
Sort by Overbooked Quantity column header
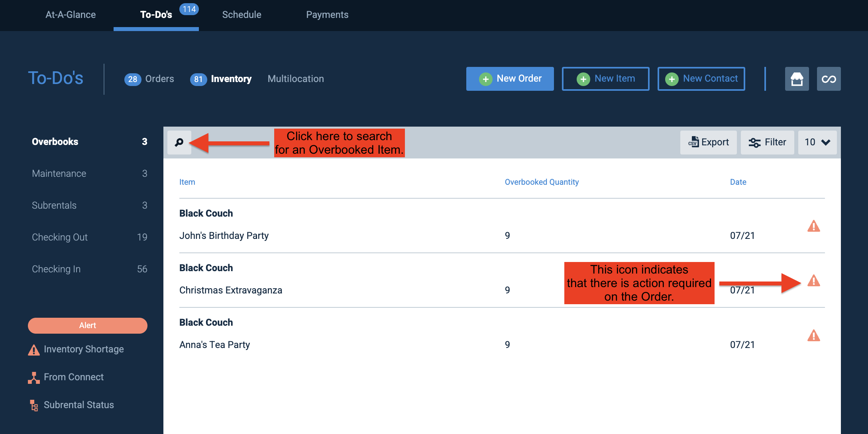pos(542,182)
